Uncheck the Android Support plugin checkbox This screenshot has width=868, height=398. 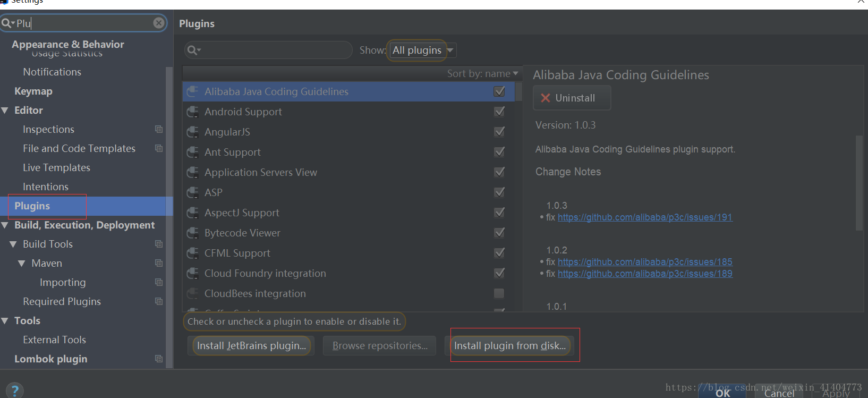pyautogui.click(x=499, y=112)
